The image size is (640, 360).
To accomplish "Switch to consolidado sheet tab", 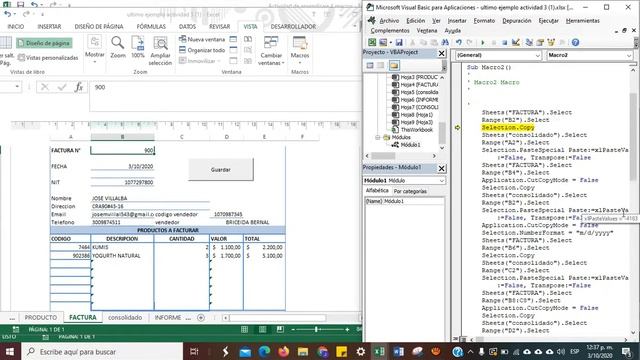I will (125, 318).
